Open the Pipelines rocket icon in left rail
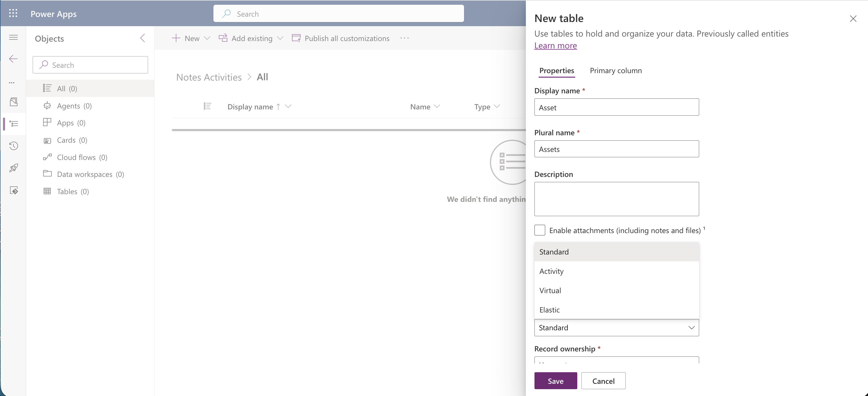This screenshot has height=396, width=868. click(13, 168)
